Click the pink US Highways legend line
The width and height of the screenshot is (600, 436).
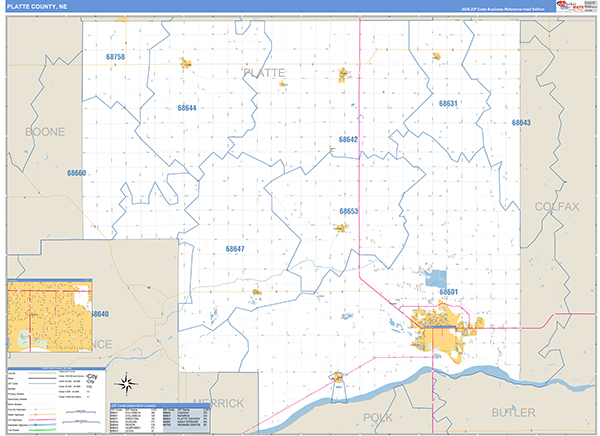tap(42, 420)
